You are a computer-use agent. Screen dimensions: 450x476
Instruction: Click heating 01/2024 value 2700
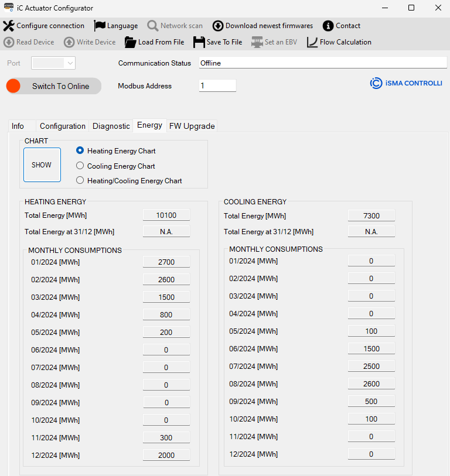pos(166,262)
